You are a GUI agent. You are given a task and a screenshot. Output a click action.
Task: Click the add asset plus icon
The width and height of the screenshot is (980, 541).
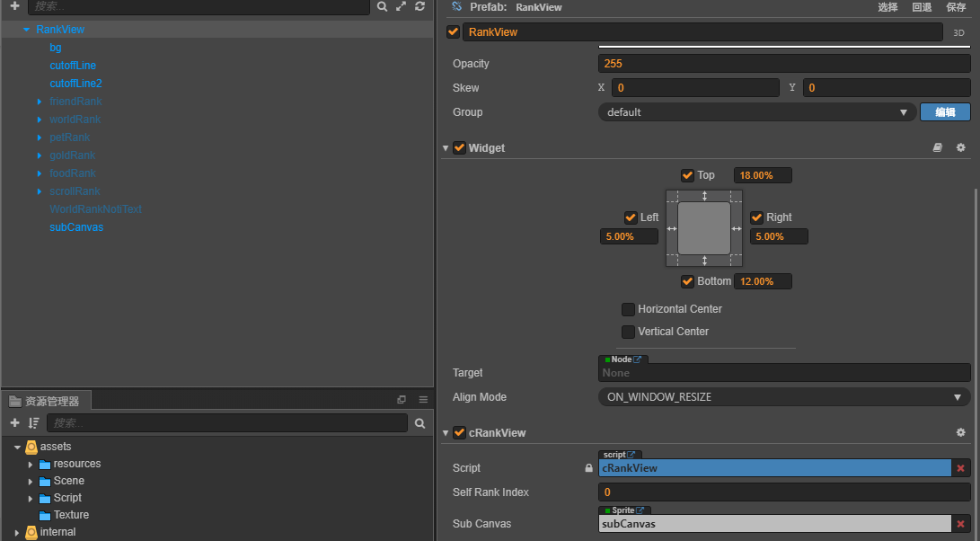(15, 423)
